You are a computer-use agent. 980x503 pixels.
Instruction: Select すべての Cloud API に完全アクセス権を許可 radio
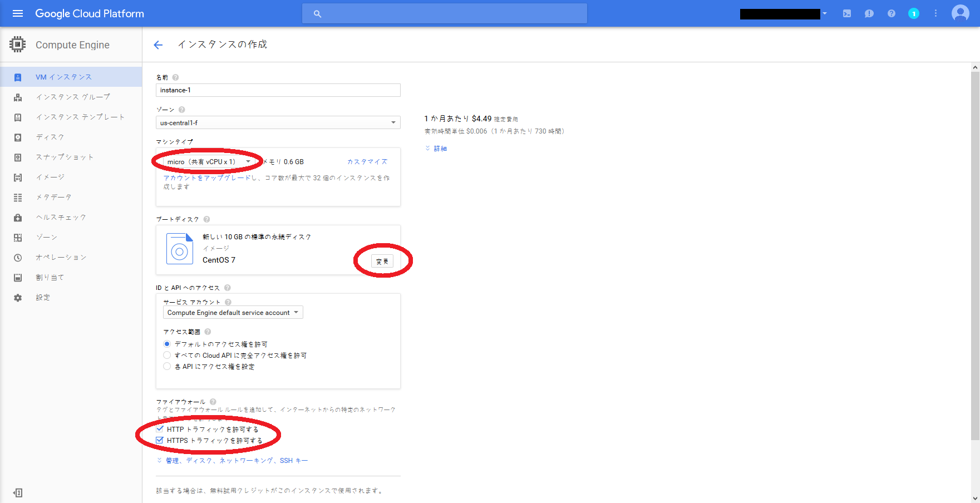[x=167, y=355]
